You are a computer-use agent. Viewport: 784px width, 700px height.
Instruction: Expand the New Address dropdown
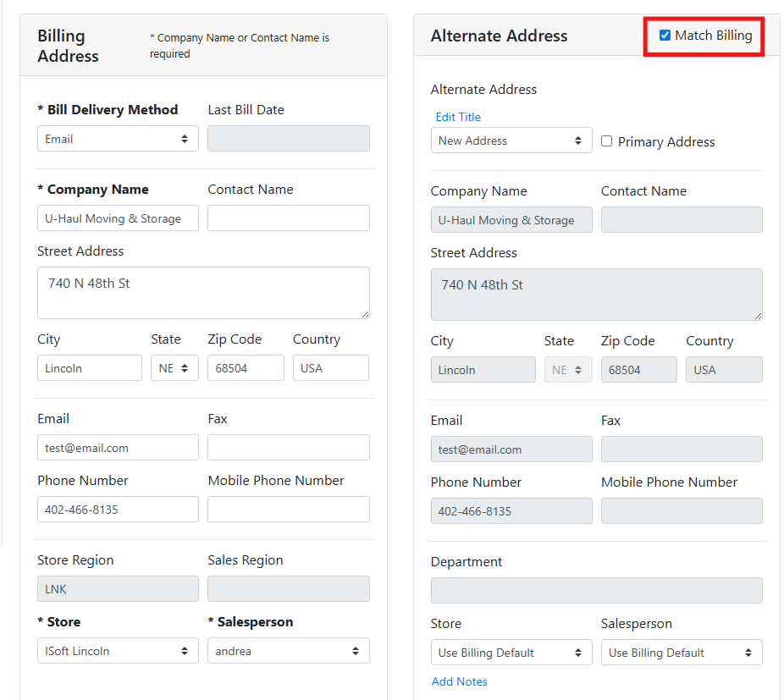tap(511, 141)
